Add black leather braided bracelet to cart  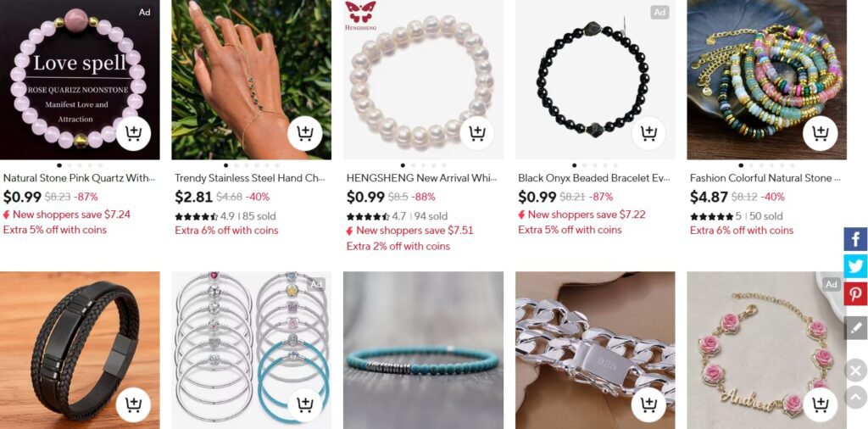133,404
